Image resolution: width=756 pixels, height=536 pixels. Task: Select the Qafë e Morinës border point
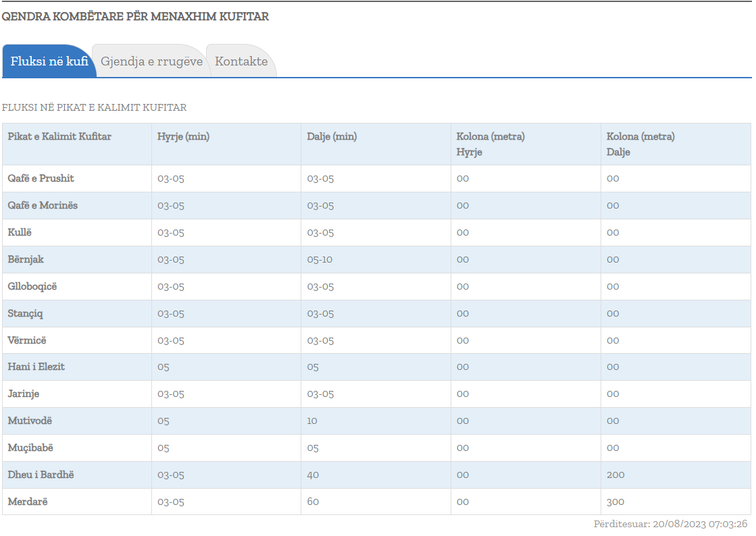pyautogui.click(x=43, y=206)
